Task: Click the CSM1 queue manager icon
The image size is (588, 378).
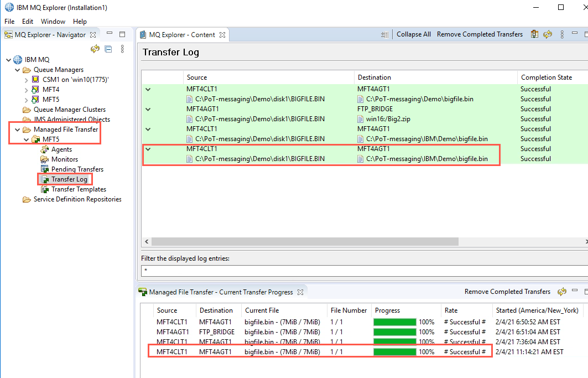Action: (x=35, y=79)
